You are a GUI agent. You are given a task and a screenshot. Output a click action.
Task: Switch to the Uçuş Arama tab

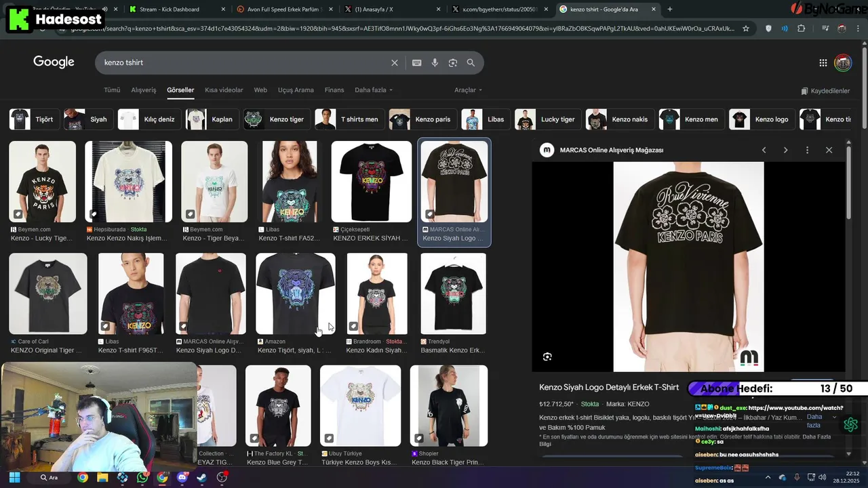pos(296,90)
